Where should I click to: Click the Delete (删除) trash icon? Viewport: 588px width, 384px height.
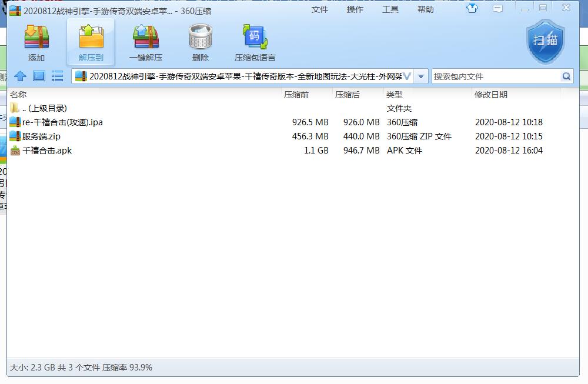tap(200, 38)
